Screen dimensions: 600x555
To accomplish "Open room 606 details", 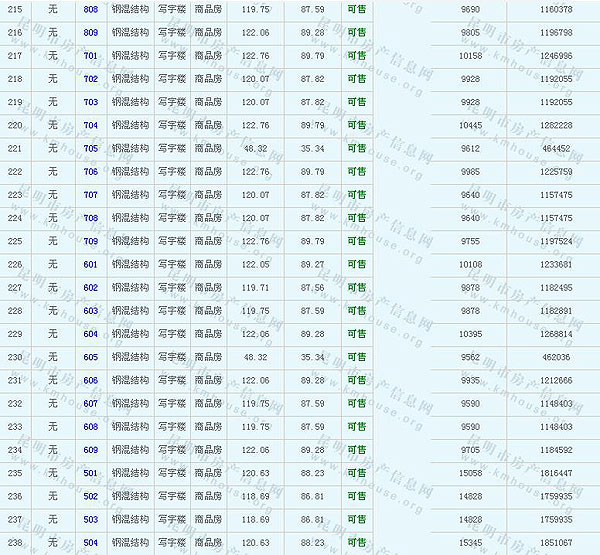I will point(91,381).
